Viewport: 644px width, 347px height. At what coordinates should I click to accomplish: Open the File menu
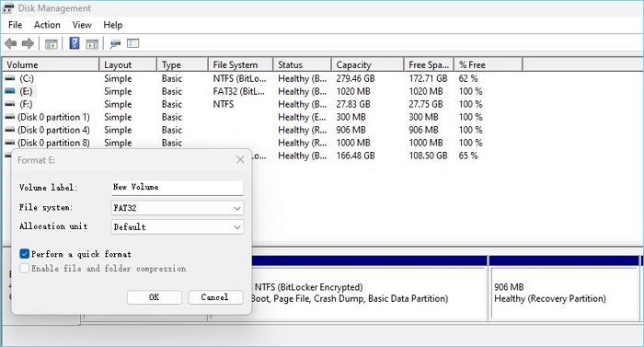[16, 25]
